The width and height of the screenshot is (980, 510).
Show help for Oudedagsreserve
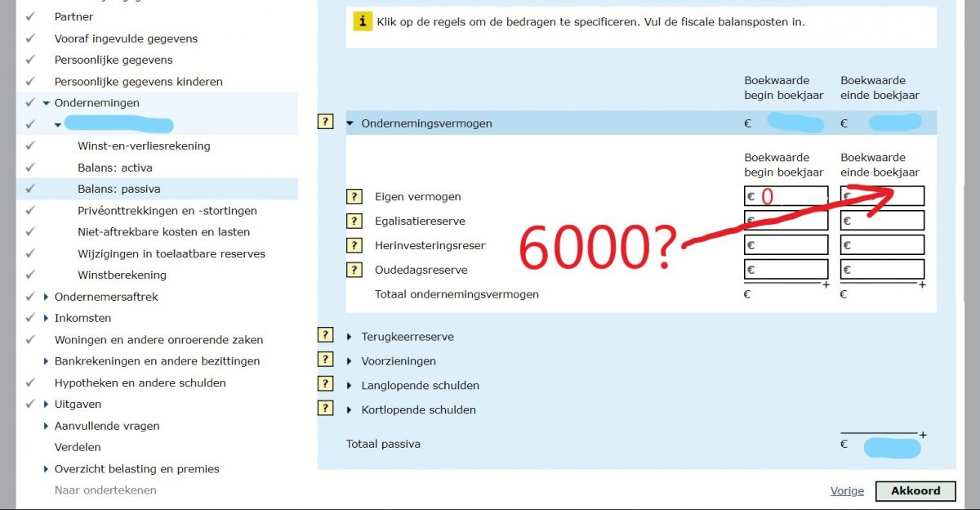point(354,270)
